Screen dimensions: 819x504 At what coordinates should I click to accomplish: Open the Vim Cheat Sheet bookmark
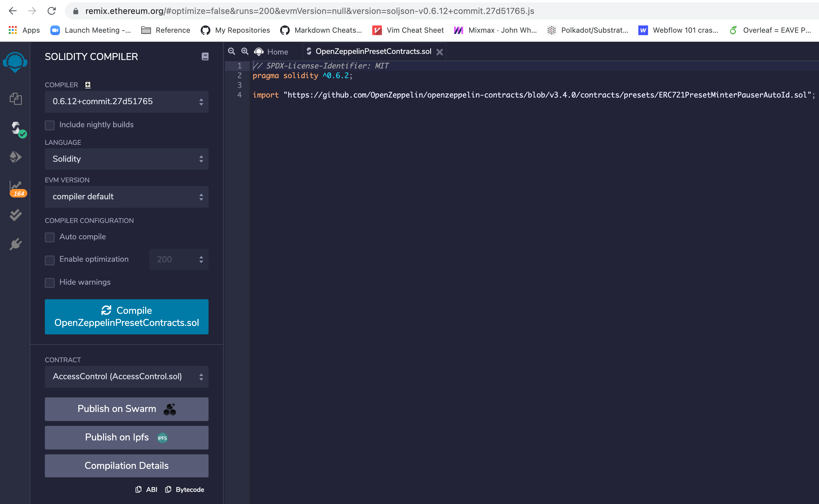[408, 30]
